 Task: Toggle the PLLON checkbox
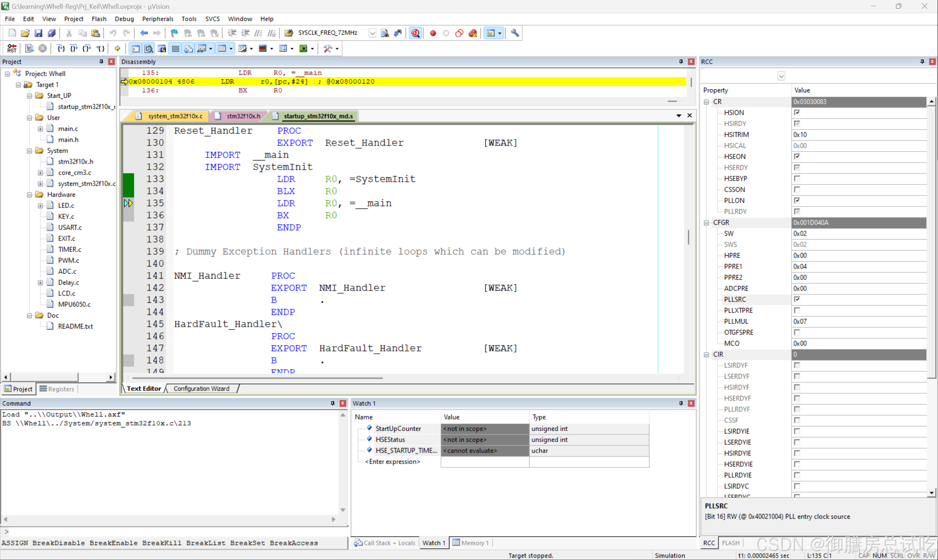tap(797, 200)
